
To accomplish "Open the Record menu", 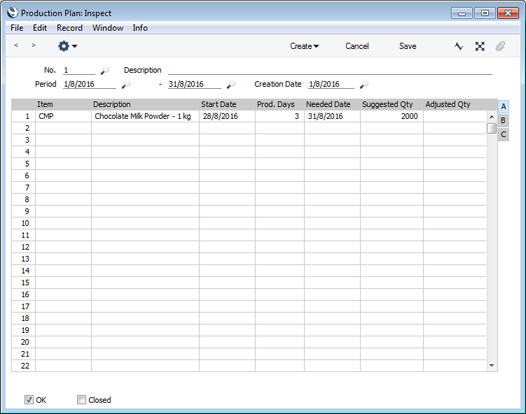I will [x=69, y=28].
